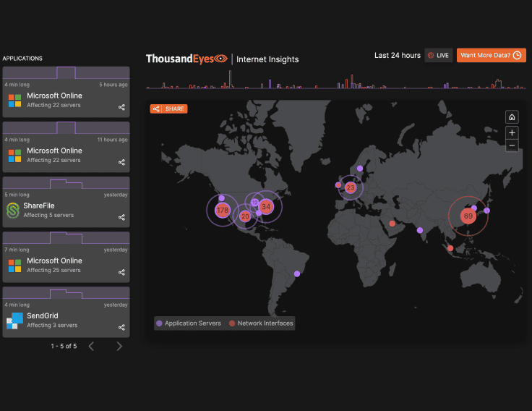Click the Last 24 hours label
Image resolution: width=532 pixels, height=411 pixels.
[398, 56]
